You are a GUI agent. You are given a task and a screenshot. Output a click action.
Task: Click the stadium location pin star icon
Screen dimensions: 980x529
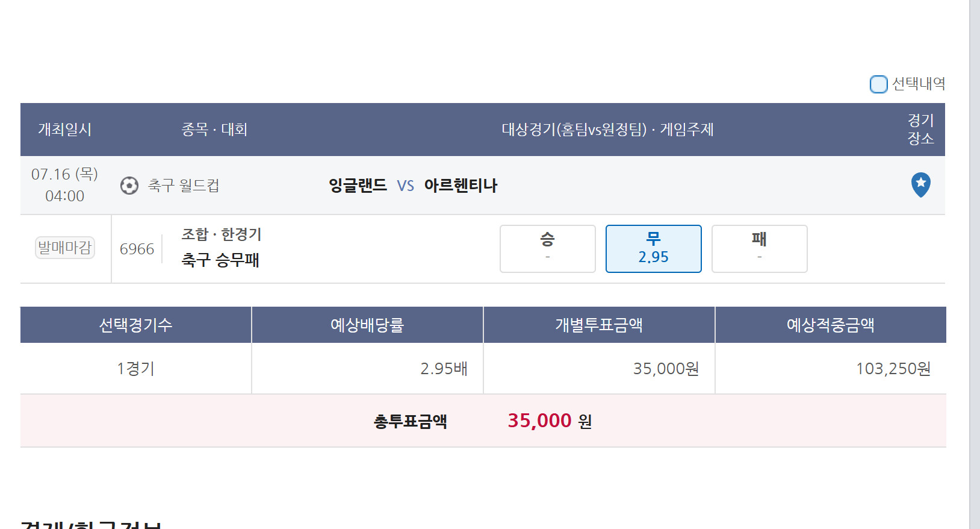pos(920,185)
